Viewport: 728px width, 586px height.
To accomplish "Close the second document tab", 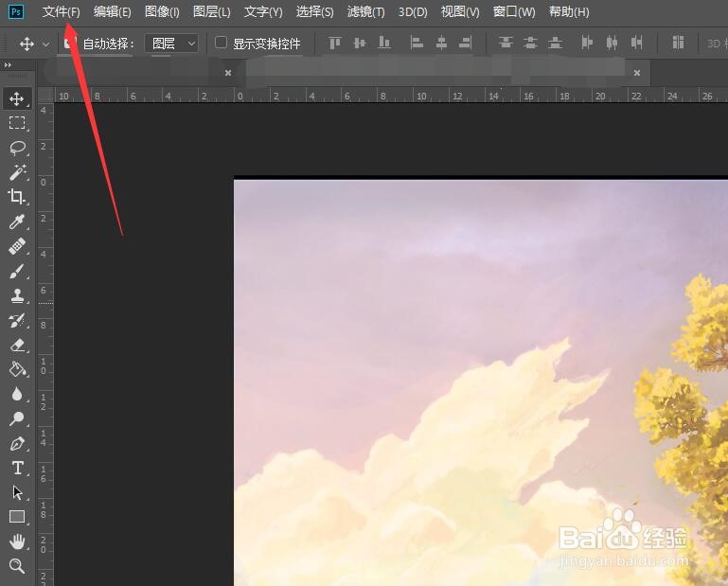I will click(x=637, y=73).
